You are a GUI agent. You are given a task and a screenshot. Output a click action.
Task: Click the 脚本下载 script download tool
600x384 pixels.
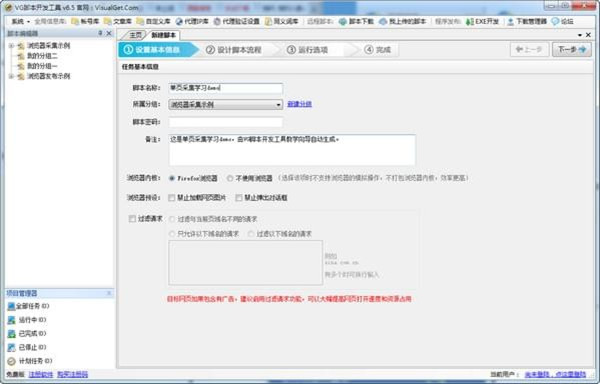356,21
